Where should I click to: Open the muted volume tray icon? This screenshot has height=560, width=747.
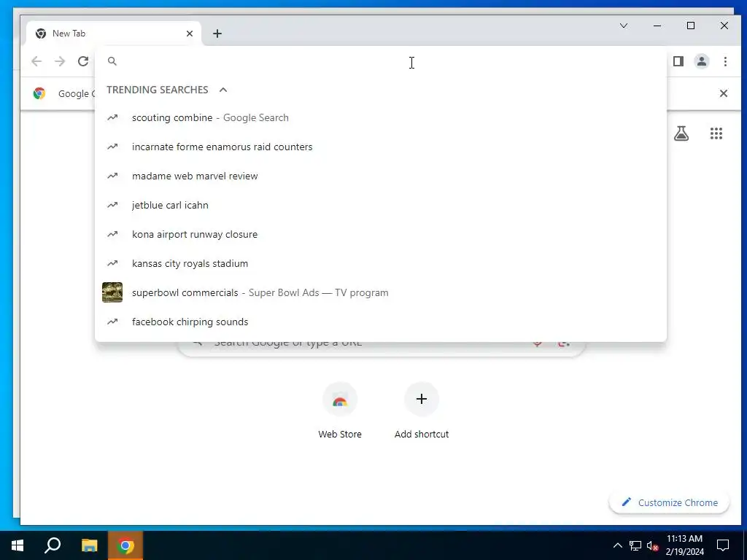(652, 545)
